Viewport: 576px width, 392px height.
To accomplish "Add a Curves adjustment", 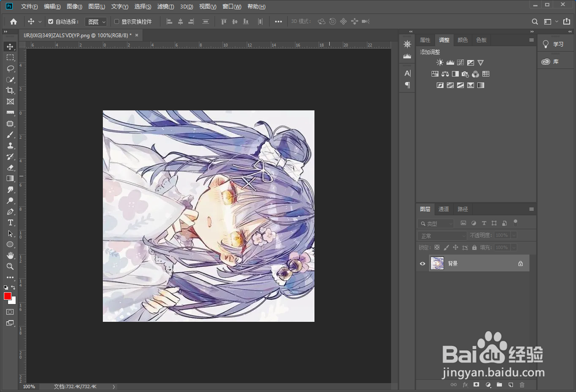I will point(460,63).
